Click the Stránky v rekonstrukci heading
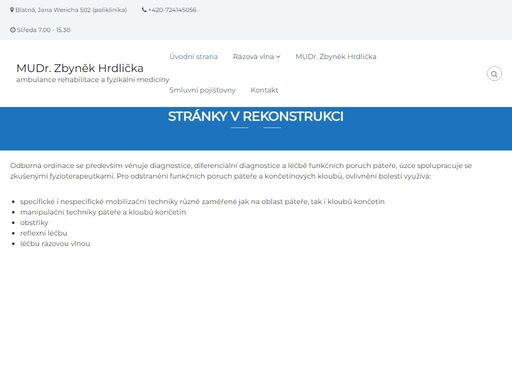512x384 pixels. click(x=256, y=116)
